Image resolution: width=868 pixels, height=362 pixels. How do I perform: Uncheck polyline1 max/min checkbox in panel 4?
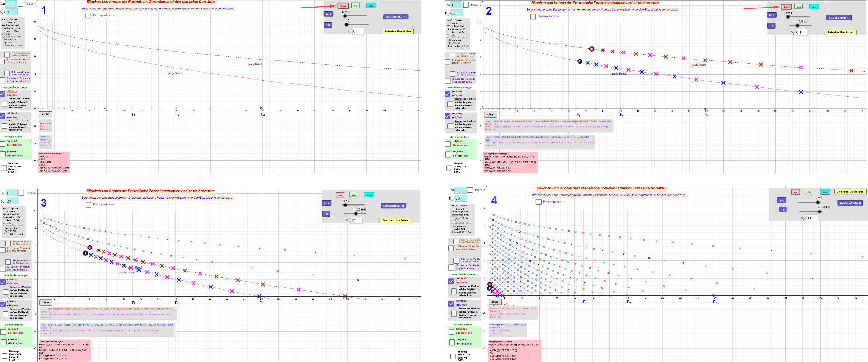tap(451, 281)
